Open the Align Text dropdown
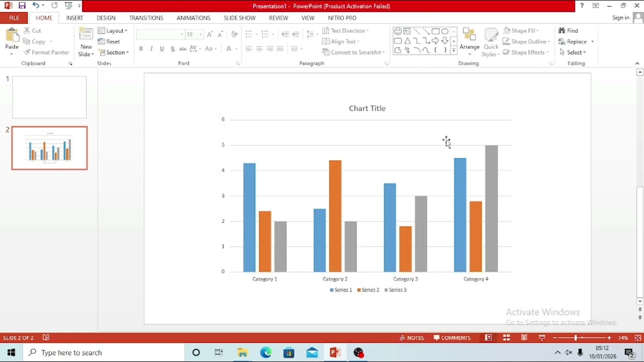Viewport: 644px width, 362px height. 341,42
